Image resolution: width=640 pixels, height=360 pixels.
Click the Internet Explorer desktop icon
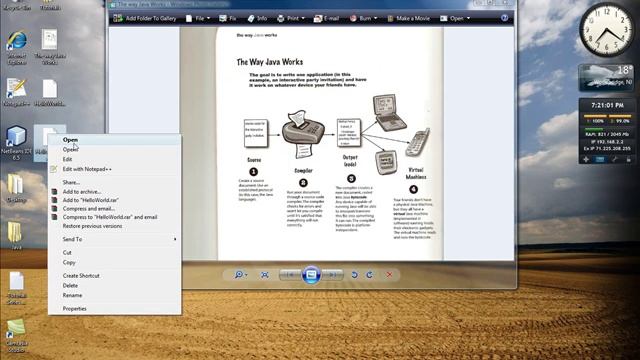coord(17,47)
